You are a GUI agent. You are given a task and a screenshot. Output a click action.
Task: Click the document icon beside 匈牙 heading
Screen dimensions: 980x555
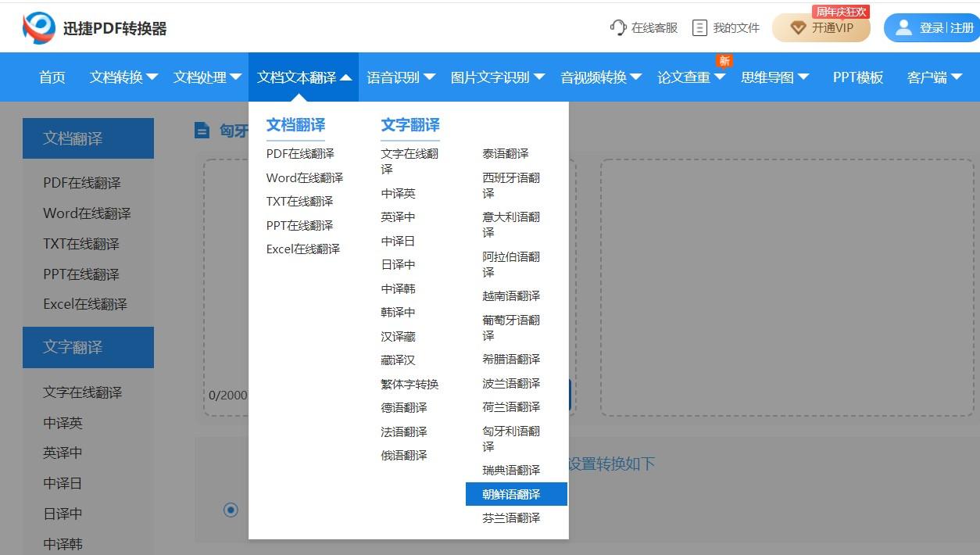pyautogui.click(x=202, y=131)
